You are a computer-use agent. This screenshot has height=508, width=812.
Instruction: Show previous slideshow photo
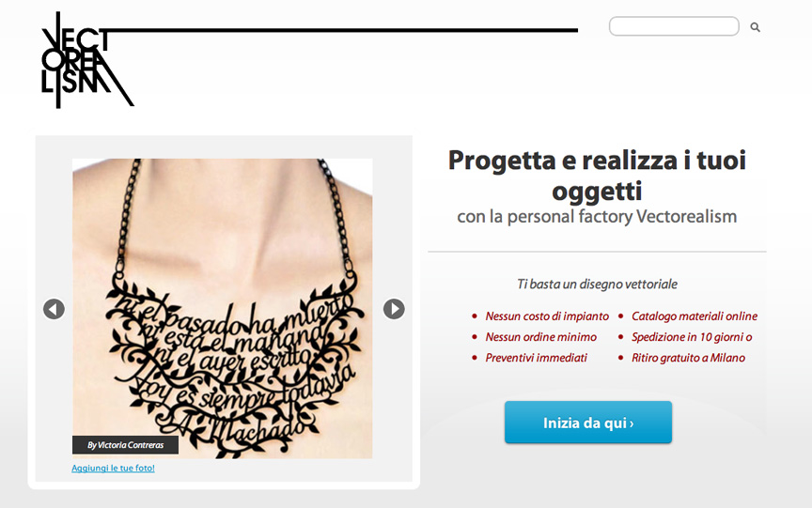(x=54, y=309)
